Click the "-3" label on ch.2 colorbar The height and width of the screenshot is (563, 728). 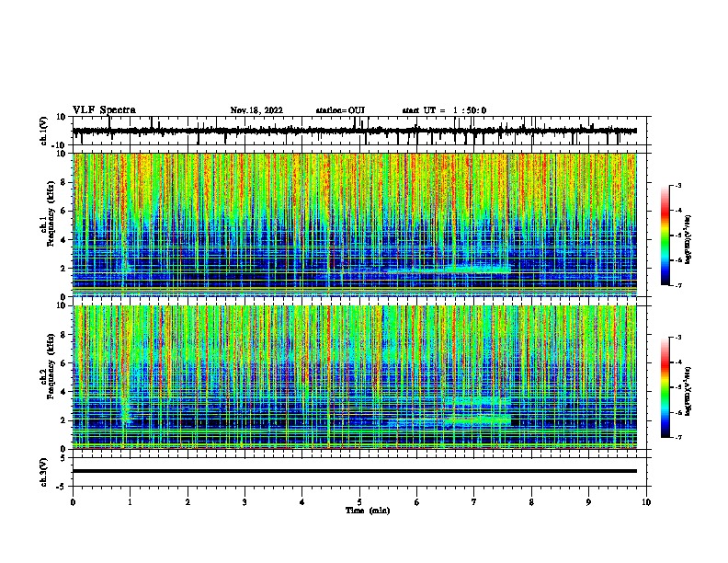coord(677,338)
